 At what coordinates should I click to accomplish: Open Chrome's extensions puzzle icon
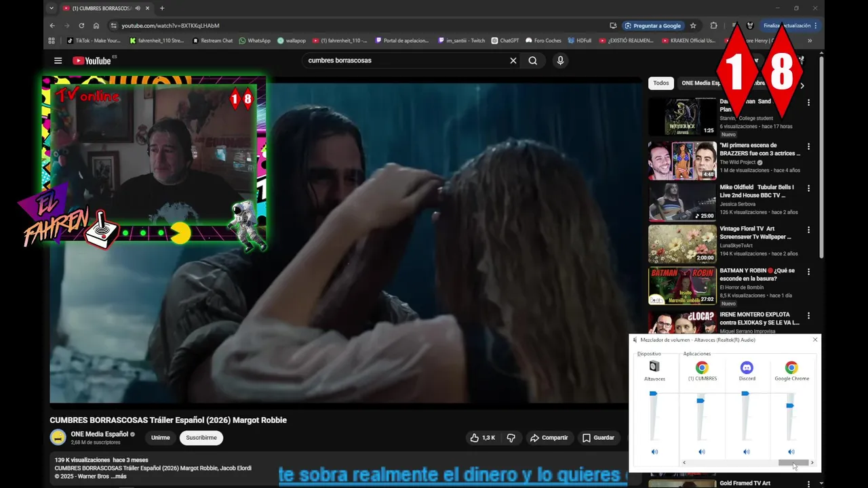pos(713,26)
